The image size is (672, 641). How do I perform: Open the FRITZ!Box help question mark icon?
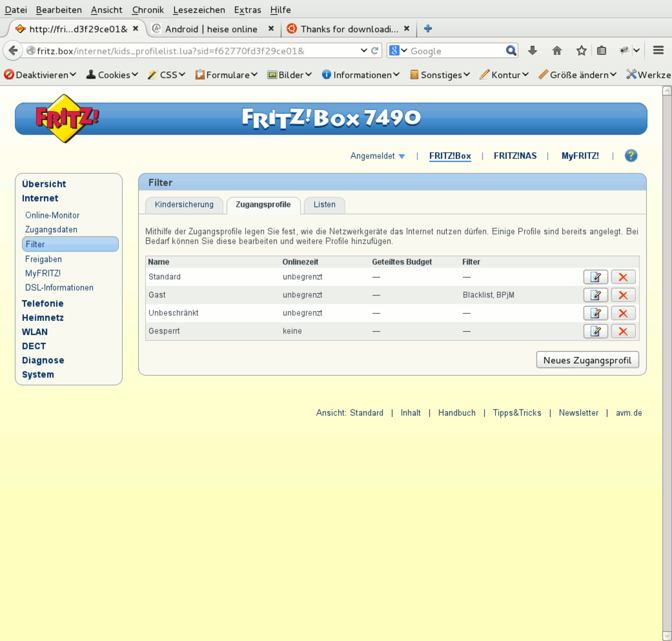pos(631,155)
